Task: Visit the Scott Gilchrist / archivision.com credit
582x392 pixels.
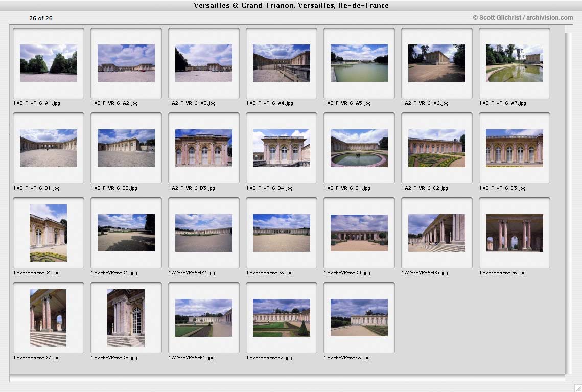Action: point(523,18)
